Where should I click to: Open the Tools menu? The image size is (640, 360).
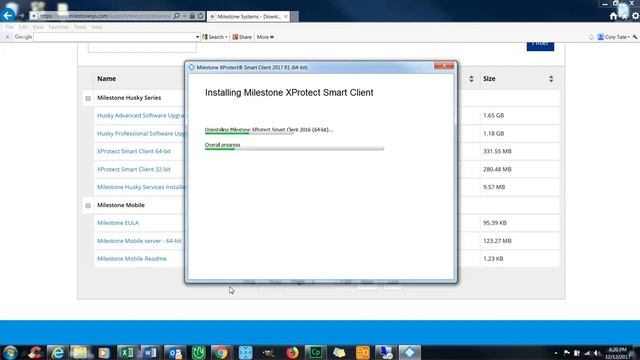(x=80, y=27)
